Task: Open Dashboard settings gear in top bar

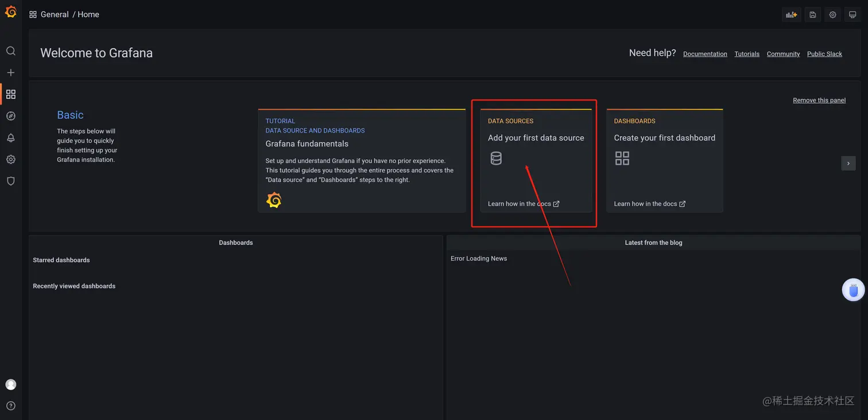Action: [x=832, y=15]
